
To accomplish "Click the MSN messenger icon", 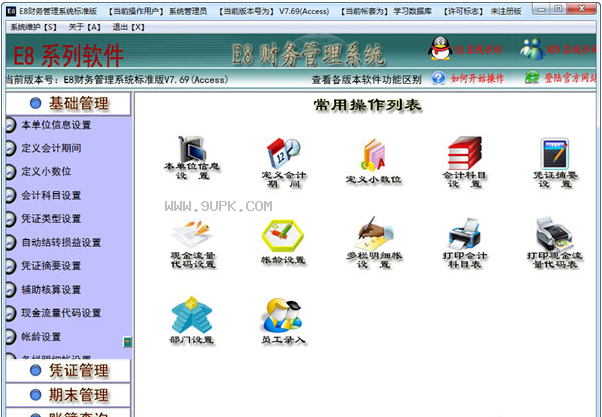I will (532, 49).
